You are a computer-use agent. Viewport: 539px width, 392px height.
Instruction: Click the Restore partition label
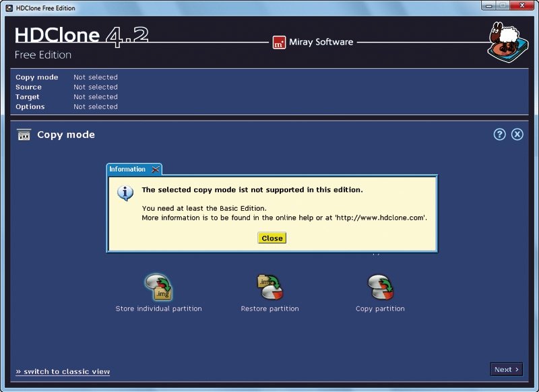point(270,308)
